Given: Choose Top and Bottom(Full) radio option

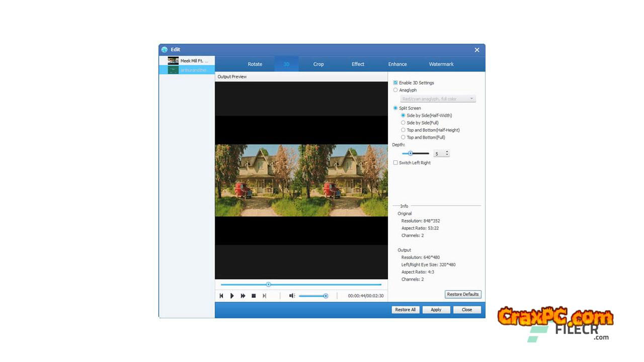Looking at the screenshot, I should point(403,137).
